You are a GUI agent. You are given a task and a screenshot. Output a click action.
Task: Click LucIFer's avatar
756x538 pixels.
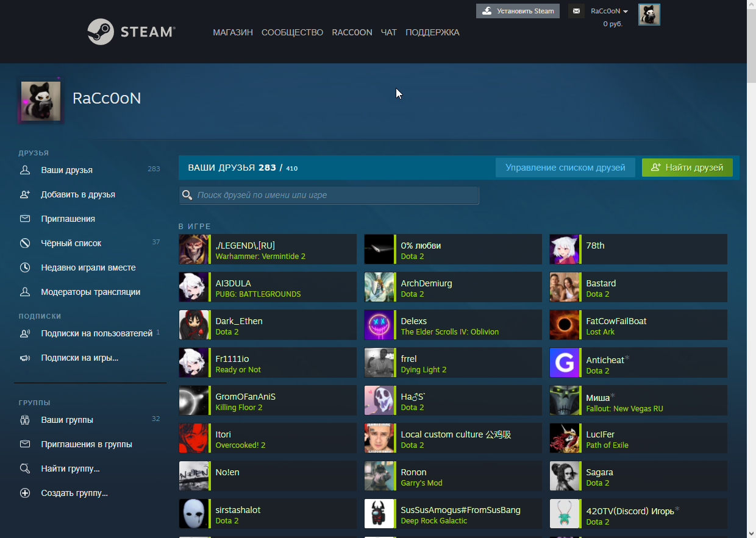click(x=565, y=438)
